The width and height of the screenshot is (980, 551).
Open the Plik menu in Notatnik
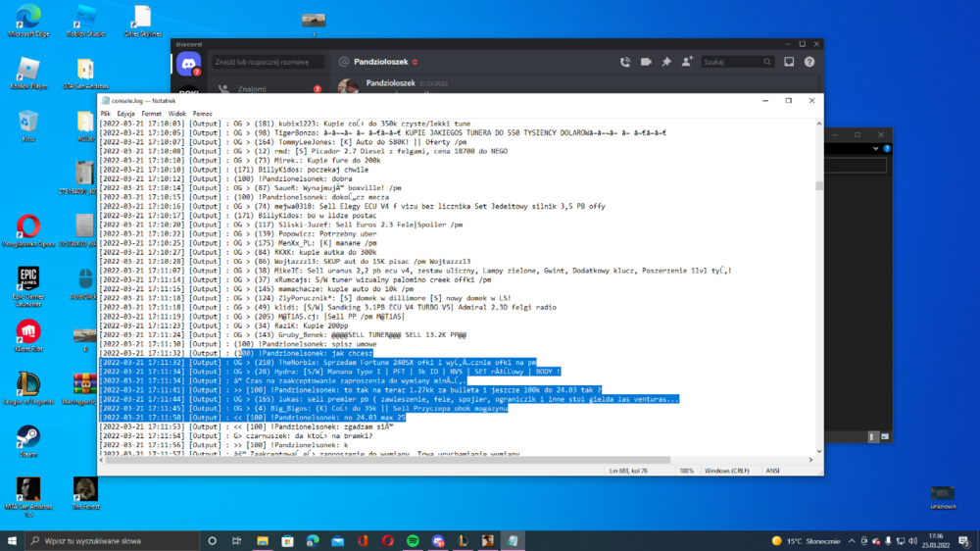(x=105, y=114)
